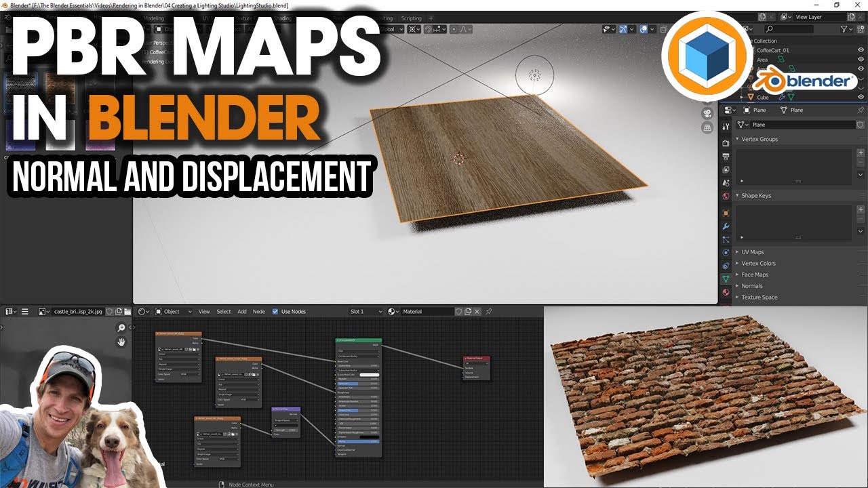Toggle the Use Nodes checkbox
Viewport: 868px width, 488px height.
[275, 312]
